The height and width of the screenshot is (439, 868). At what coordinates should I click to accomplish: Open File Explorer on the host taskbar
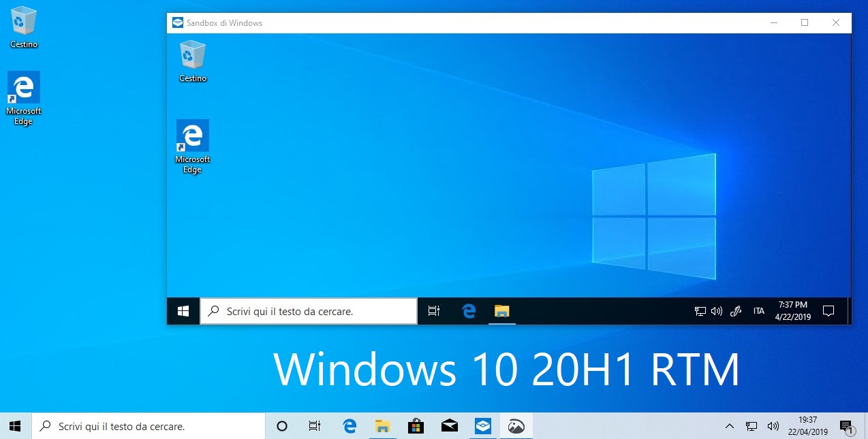tap(383, 426)
